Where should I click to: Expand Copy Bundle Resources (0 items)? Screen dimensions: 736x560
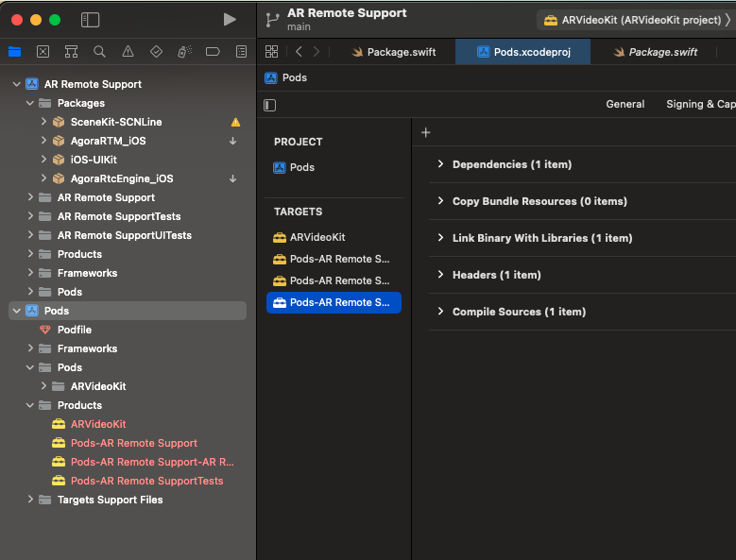pyautogui.click(x=440, y=201)
